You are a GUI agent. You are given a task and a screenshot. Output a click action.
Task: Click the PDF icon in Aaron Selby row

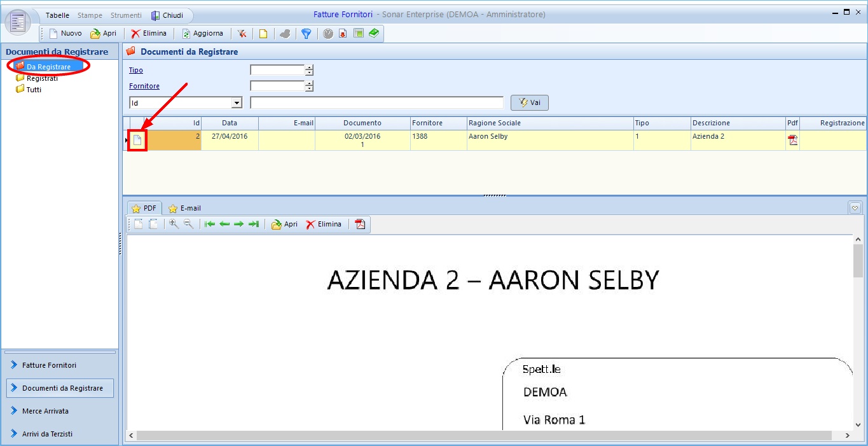[793, 140]
